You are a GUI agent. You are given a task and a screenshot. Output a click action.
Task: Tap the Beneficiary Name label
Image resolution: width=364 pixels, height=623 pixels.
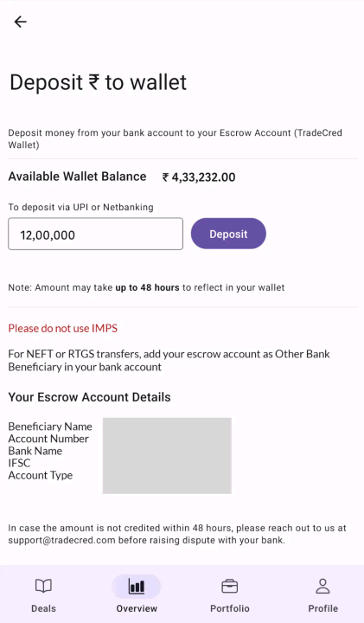click(x=50, y=427)
